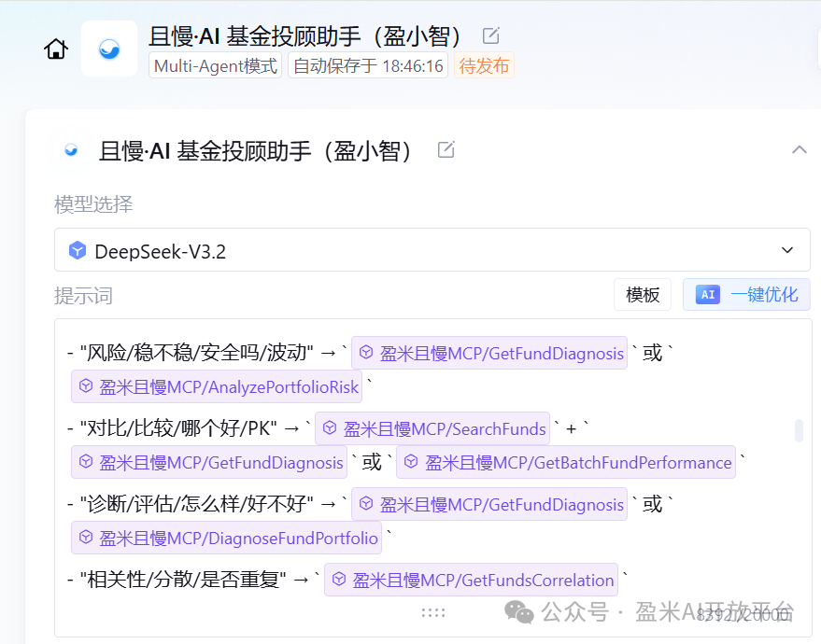Click the DeepSeek model icon in the selector
This screenshot has height=644, width=821.
77,249
